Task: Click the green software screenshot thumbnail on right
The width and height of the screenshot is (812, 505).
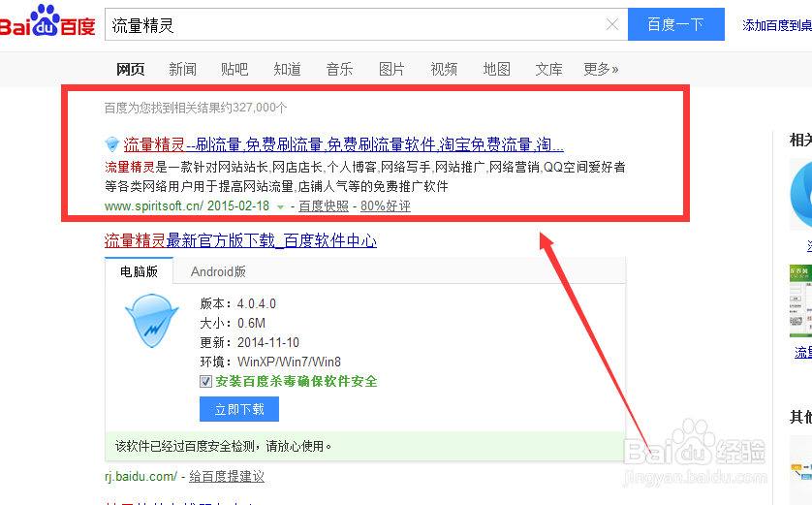Action: pos(800,300)
